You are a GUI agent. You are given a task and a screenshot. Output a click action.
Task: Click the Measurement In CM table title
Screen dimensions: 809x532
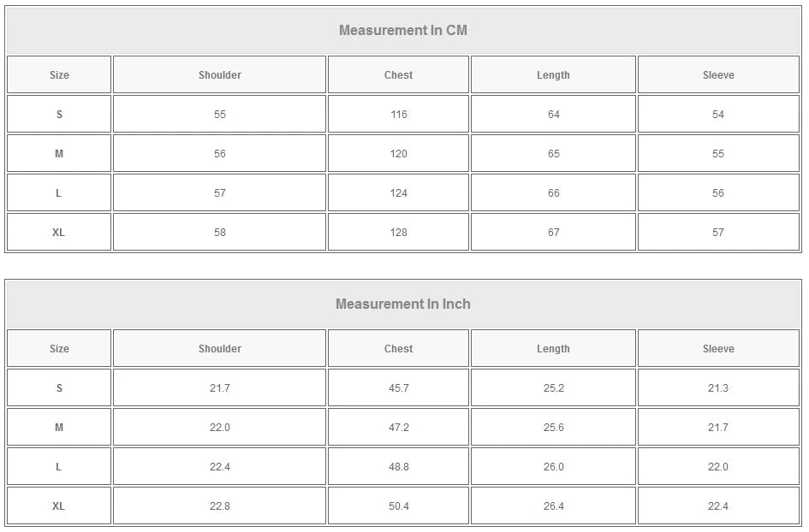pos(403,31)
